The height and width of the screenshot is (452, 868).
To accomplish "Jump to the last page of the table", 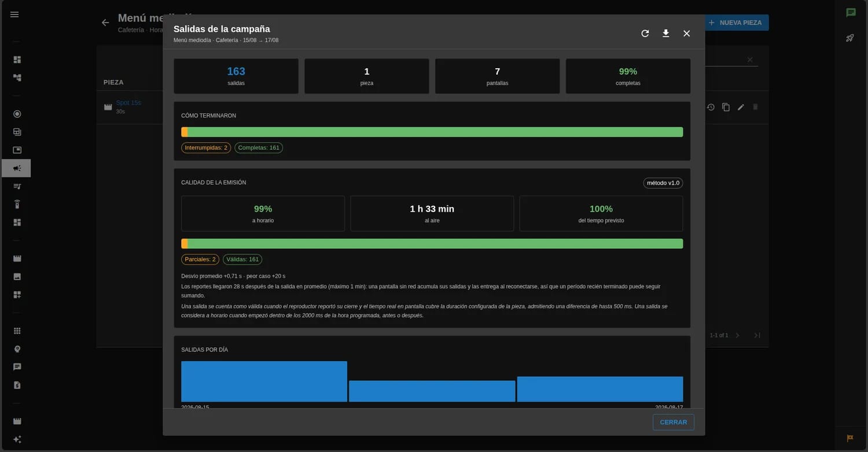I will coord(757,335).
